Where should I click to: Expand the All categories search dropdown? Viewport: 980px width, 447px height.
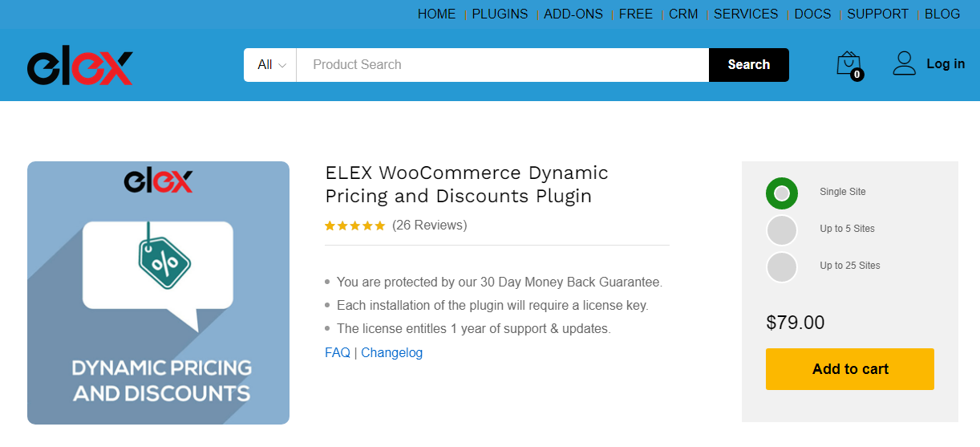pyautogui.click(x=271, y=65)
